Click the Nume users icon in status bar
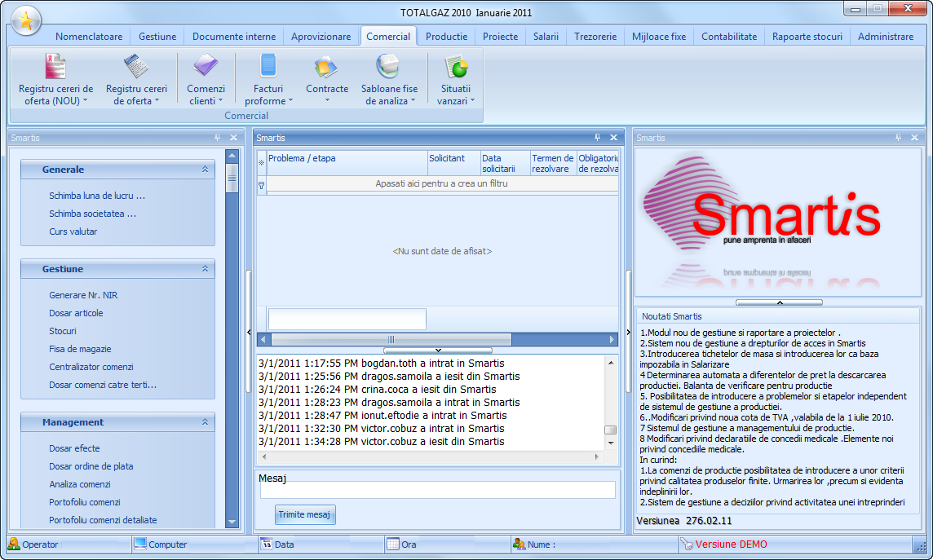Image resolution: width=933 pixels, height=560 pixels. pyautogui.click(x=520, y=544)
